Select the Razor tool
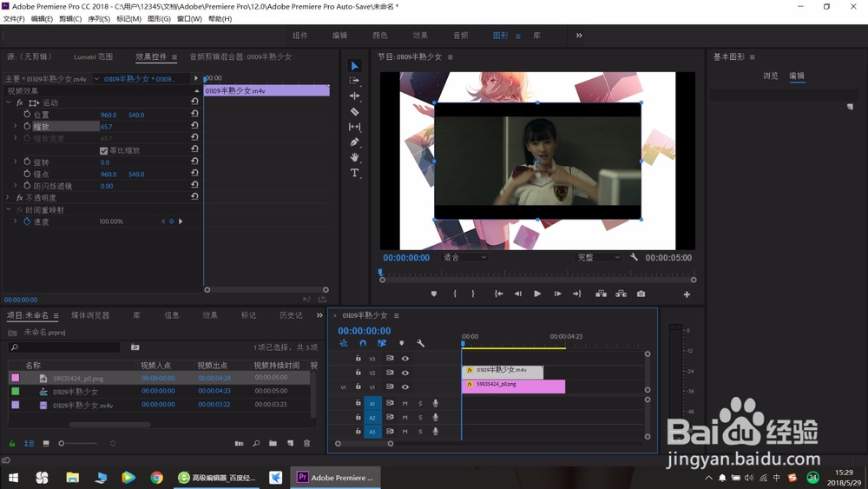868x489 pixels. pos(354,111)
